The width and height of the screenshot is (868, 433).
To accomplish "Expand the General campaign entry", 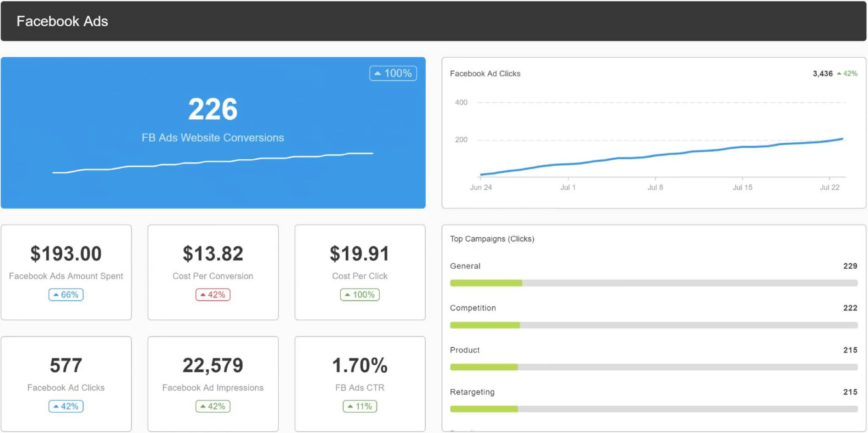I will pyautogui.click(x=465, y=266).
